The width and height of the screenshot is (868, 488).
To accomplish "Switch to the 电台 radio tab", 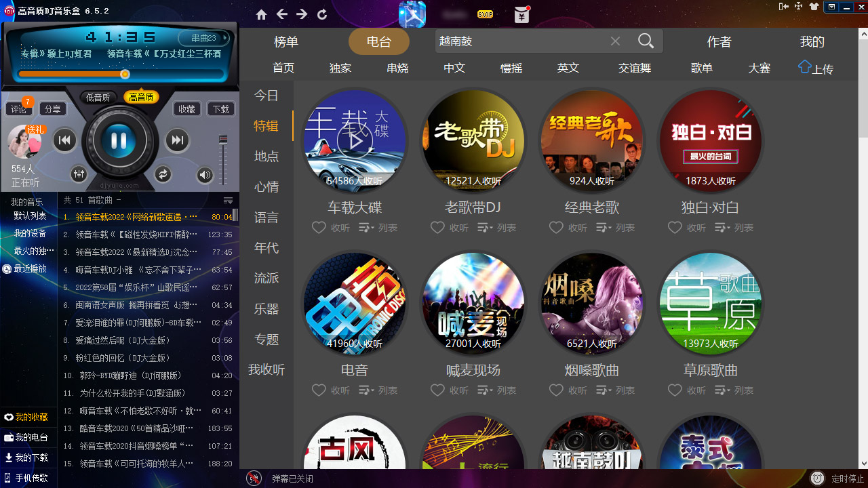I will coord(378,41).
